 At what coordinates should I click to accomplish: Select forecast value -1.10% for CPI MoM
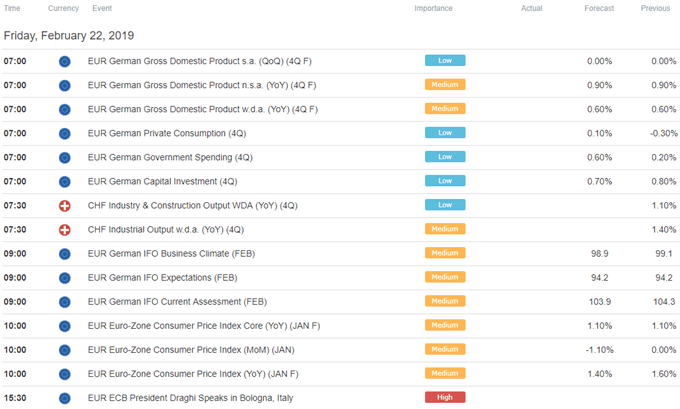click(599, 350)
